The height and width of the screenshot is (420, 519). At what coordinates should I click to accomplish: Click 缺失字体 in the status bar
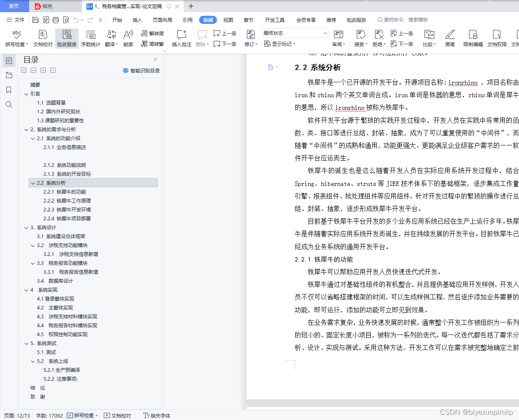point(157,416)
